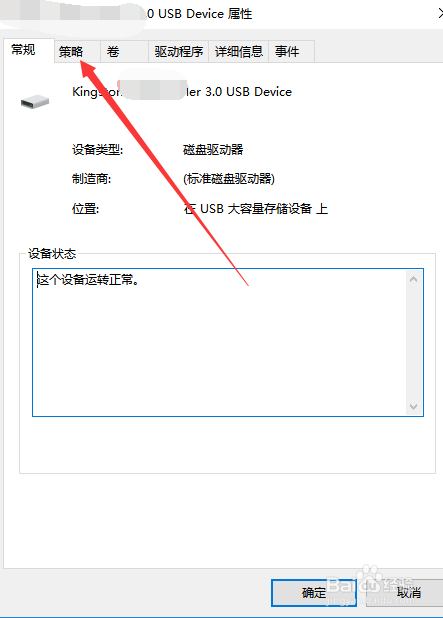The width and height of the screenshot is (443, 618).
Task: Click the 制造商 label text
Action: pyautogui.click(x=91, y=179)
